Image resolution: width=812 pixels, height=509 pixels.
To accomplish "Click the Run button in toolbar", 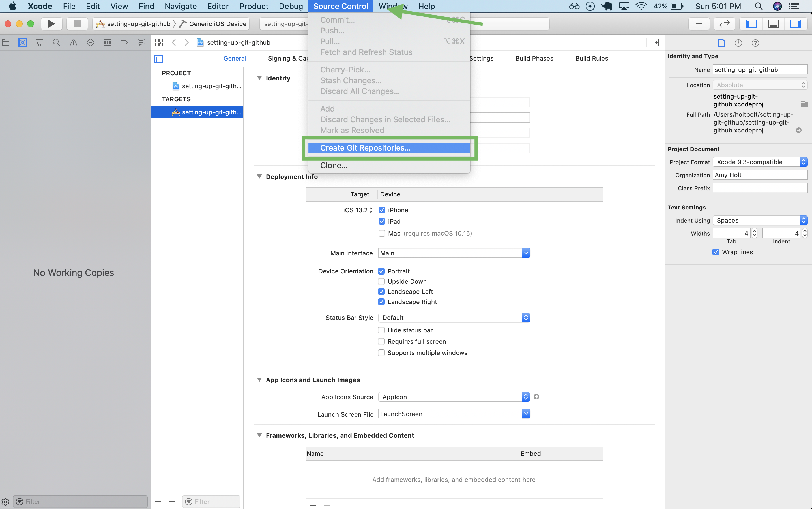I will coord(51,23).
